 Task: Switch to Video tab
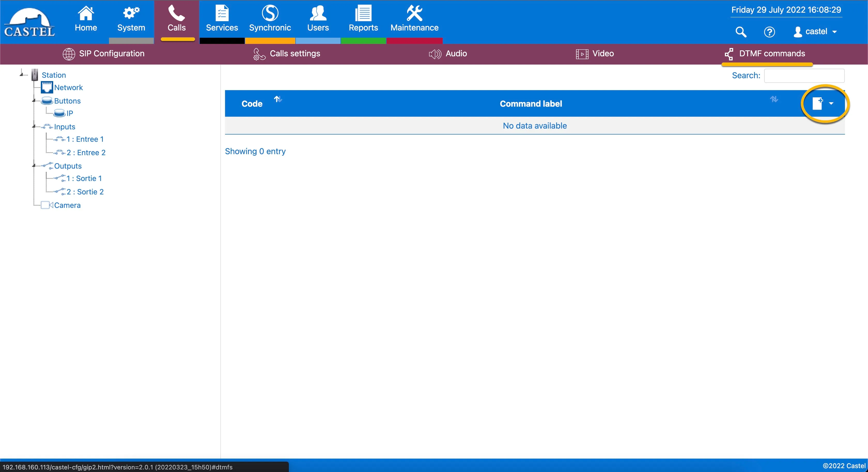pos(595,53)
